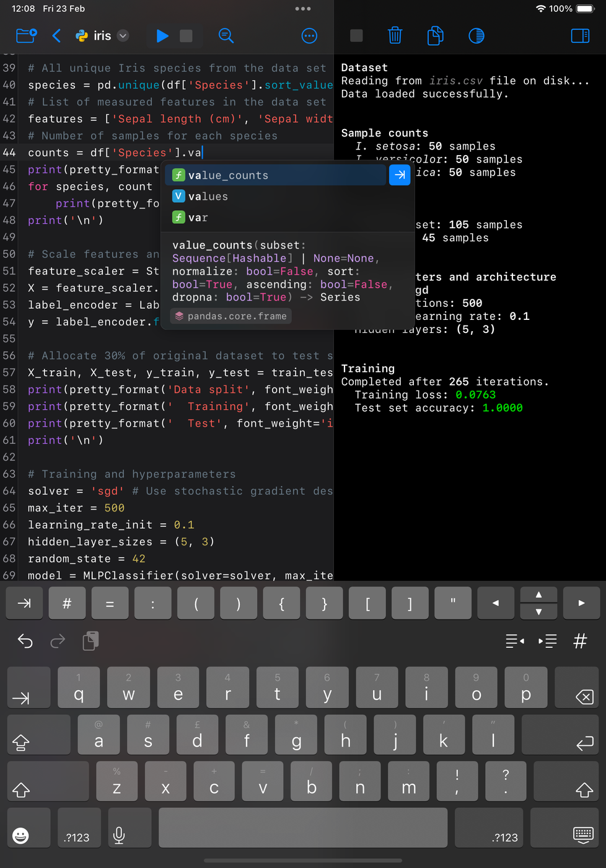Hide the on-screen keyboard
Screen dimensions: 606x868
coord(583,835)
